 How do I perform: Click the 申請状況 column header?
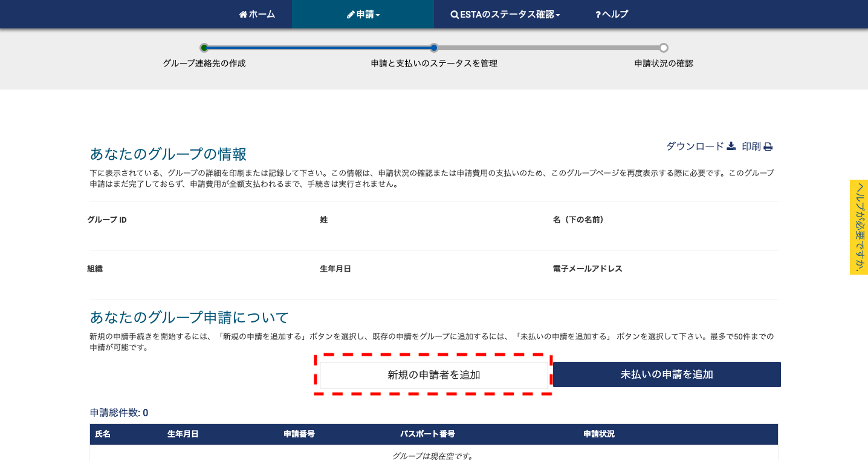(599, 434)
